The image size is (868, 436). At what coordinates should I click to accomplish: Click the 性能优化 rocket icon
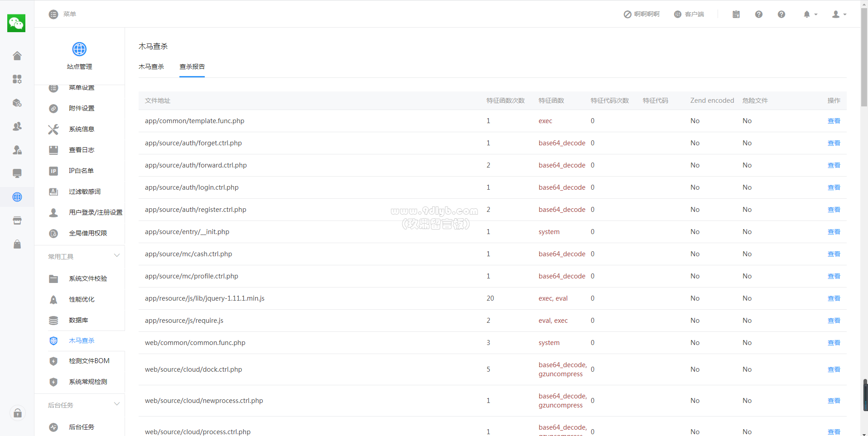point(53,300)
